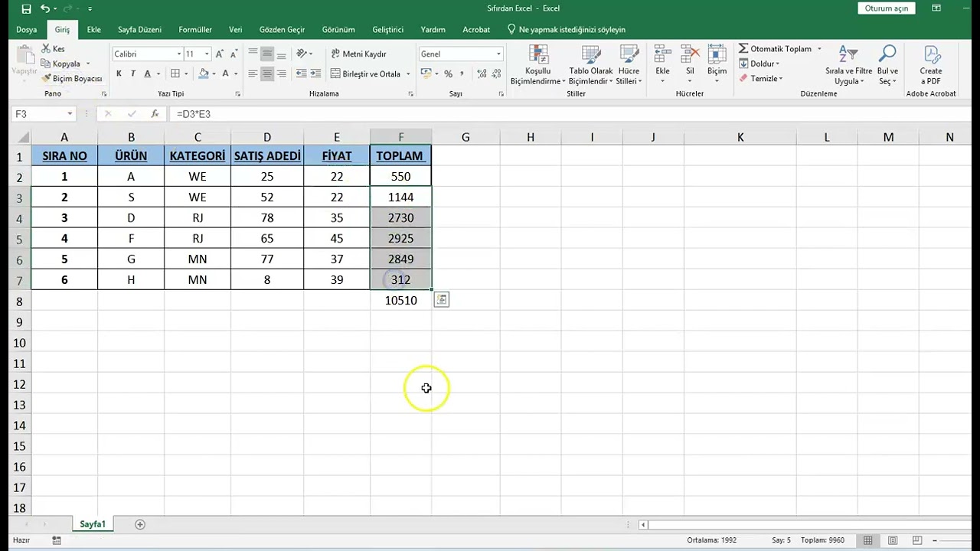Toggle underline with the A button
This screenshot has width=980, height=551.
[147, 73]
